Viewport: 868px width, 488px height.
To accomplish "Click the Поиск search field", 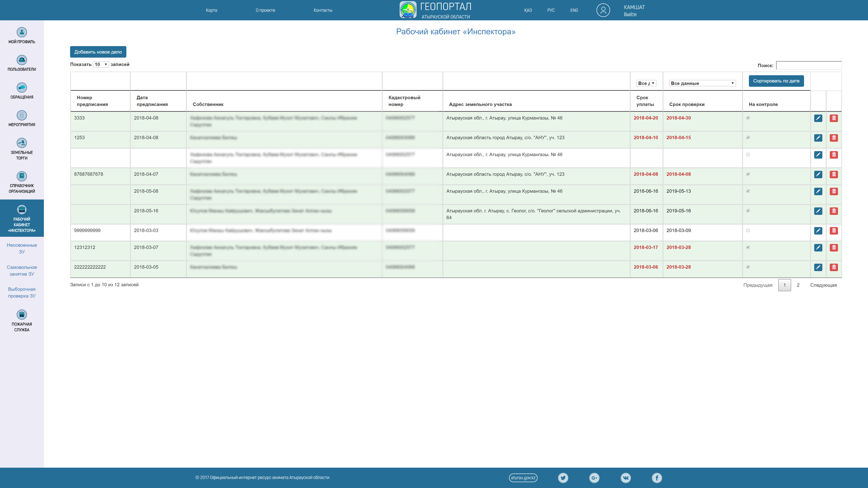I will click(x=808, y=65).
